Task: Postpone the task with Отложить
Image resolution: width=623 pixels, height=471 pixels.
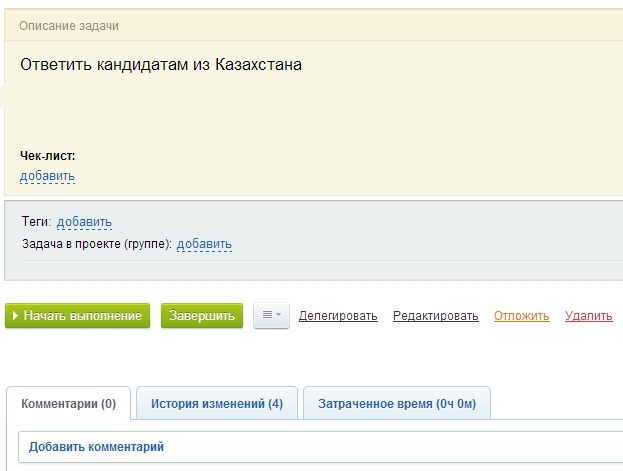Action: [x=521, y=316]
